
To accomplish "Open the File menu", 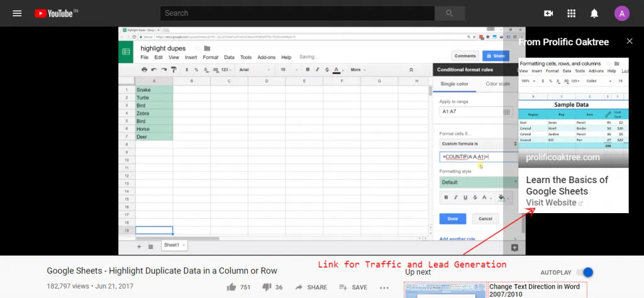I will pyautogui.click(x=145, y=57).
